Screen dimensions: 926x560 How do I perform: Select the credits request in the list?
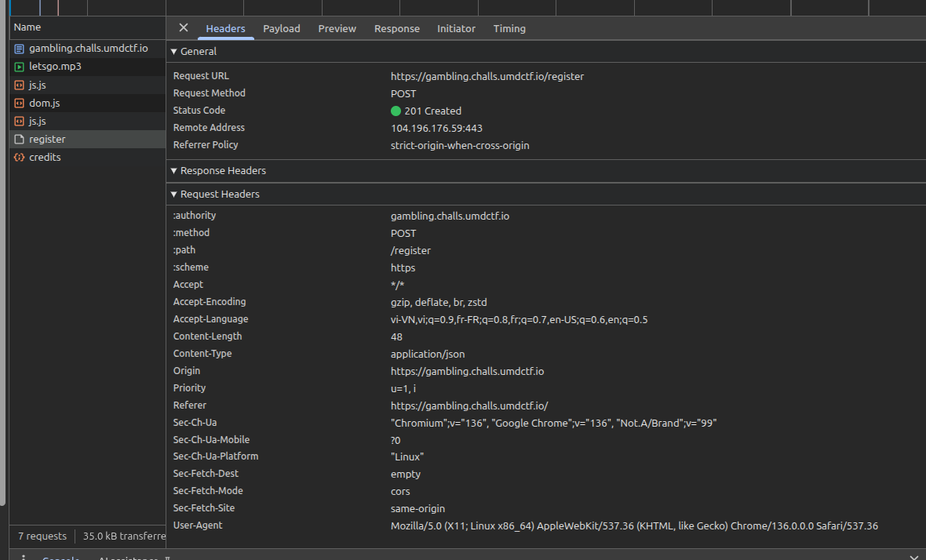(45, 158)
